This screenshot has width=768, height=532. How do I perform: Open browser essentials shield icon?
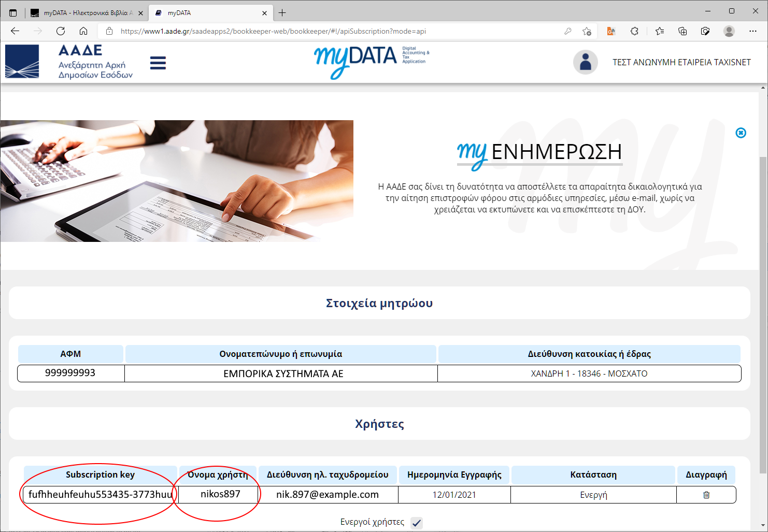pyautogui.click(x=705, y=31)
